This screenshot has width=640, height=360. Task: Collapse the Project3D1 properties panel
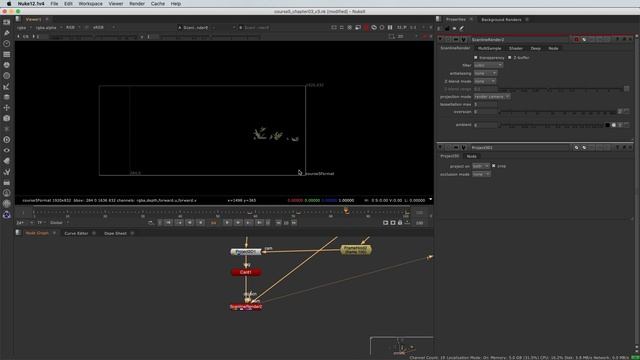point(440,147)
